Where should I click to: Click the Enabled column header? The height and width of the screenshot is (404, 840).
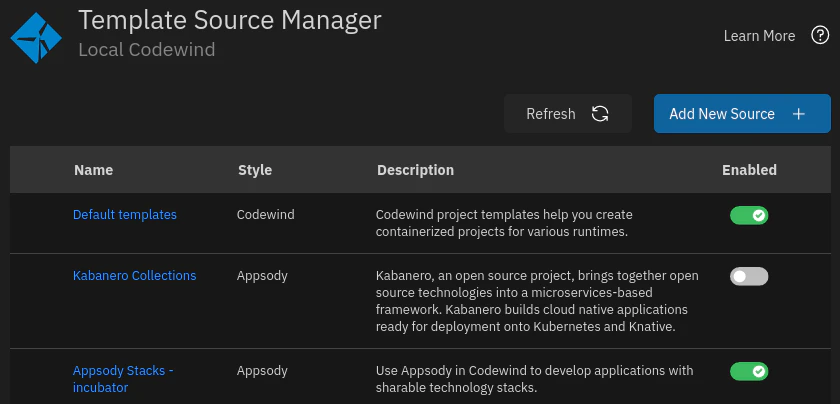[749, 170]
